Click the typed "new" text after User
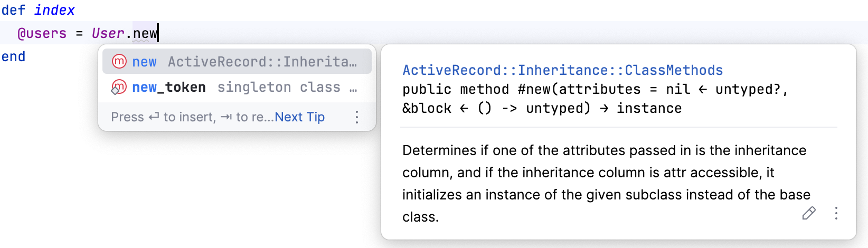The width and height of the screenshot is (868, 248). coord(145,33)
